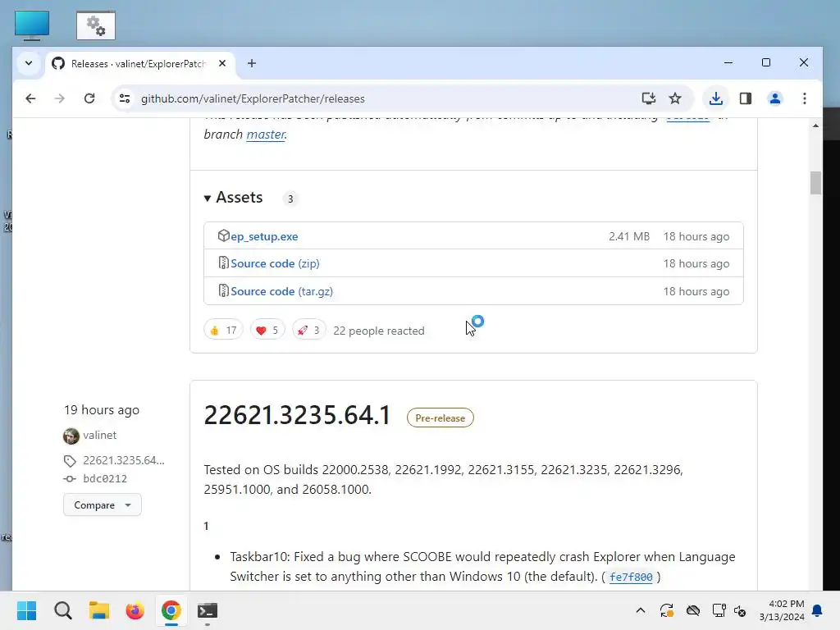Open File Explorer from taskbar

coord(99,610)
